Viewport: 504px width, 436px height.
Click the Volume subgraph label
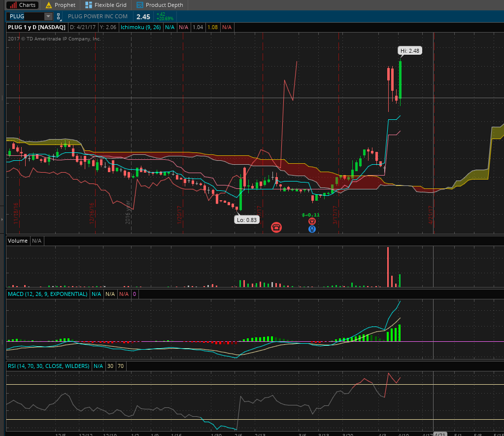click(x=17, y=241)
